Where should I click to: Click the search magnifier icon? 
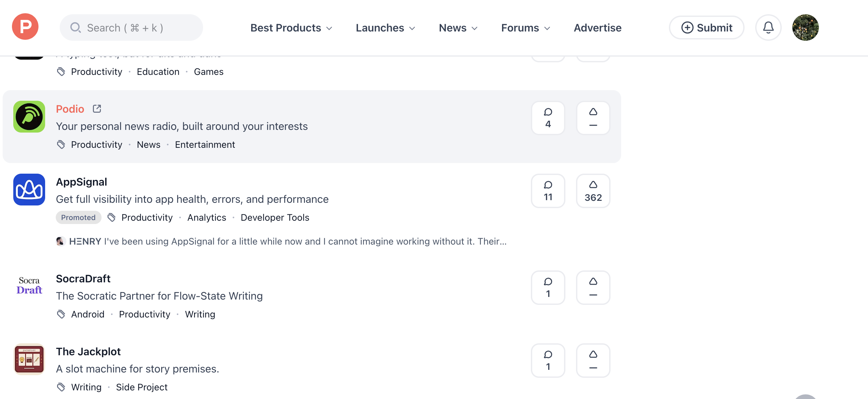75,28
